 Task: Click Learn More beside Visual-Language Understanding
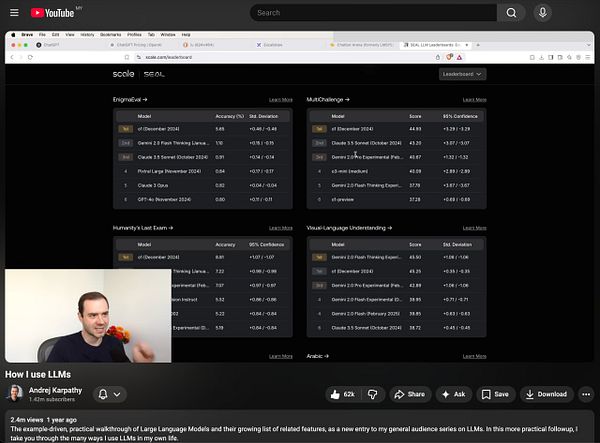(474, 228)
